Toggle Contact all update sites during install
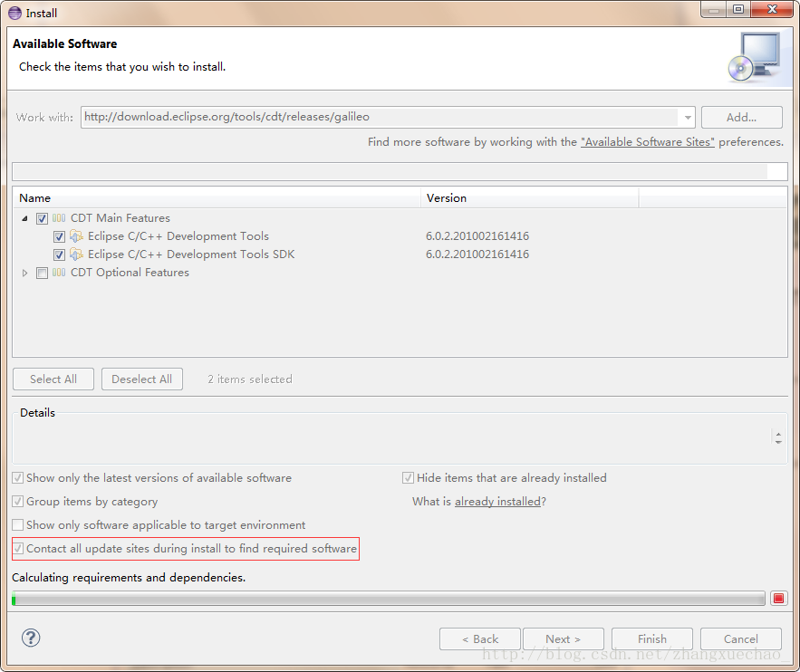The image size is (800, 672). click(18, 549)
